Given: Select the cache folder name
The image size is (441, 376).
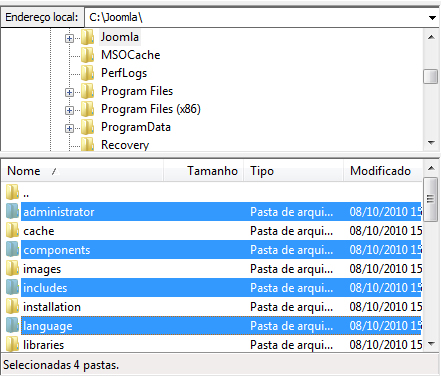Looking at the screenshot, I should 39,231.
